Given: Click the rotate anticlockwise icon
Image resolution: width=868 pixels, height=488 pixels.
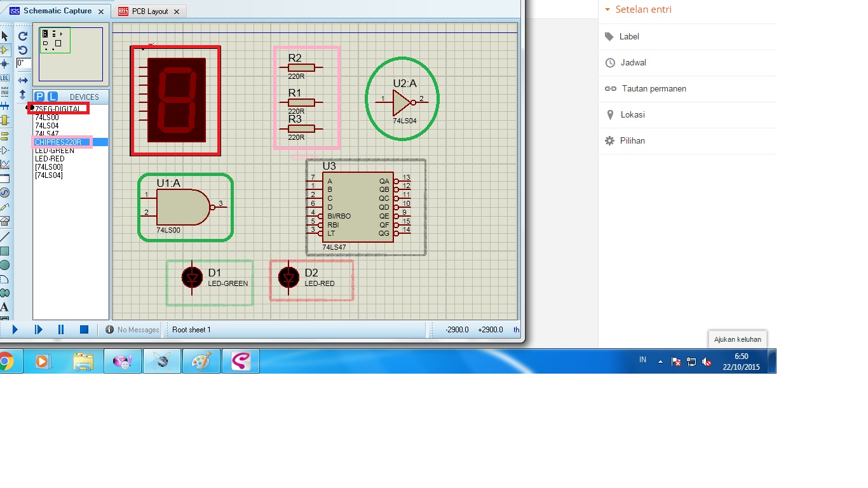Looking at the screenshot, I should click(x=23, y=50).
